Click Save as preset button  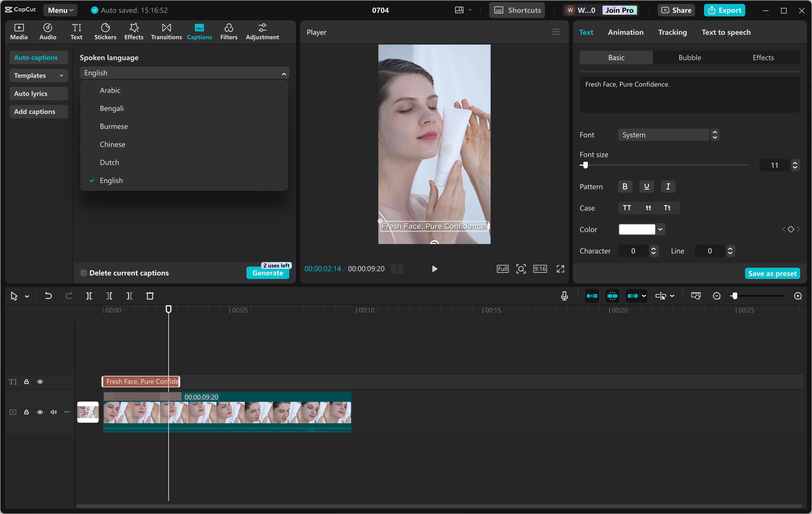pos(772,273)
